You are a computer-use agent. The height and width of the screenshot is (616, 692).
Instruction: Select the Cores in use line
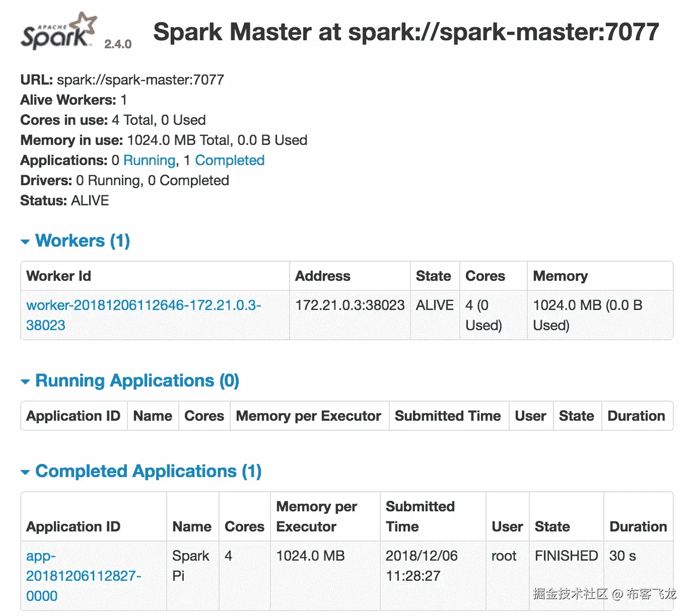coord(113,120)
